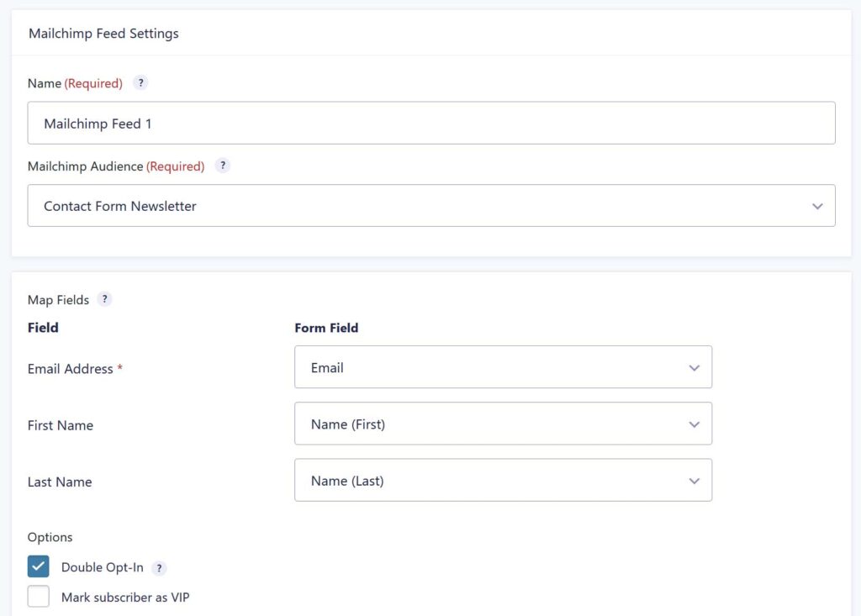Viewport: 861px width, 616px height.
Task: Click inside the feed Name input field
Action: pyautogui.click(x=430, y=122)
